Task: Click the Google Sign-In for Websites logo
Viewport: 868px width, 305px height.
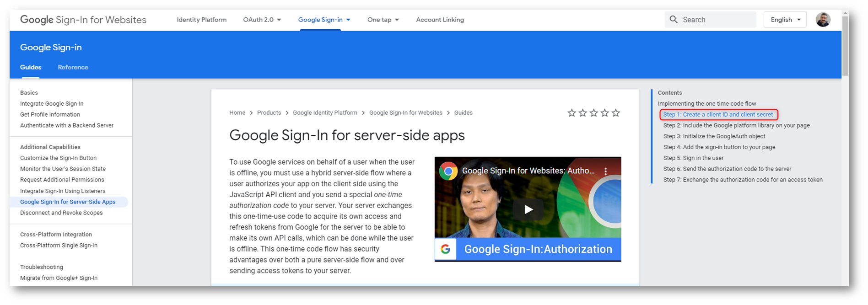Action: (x=83, y=20)
